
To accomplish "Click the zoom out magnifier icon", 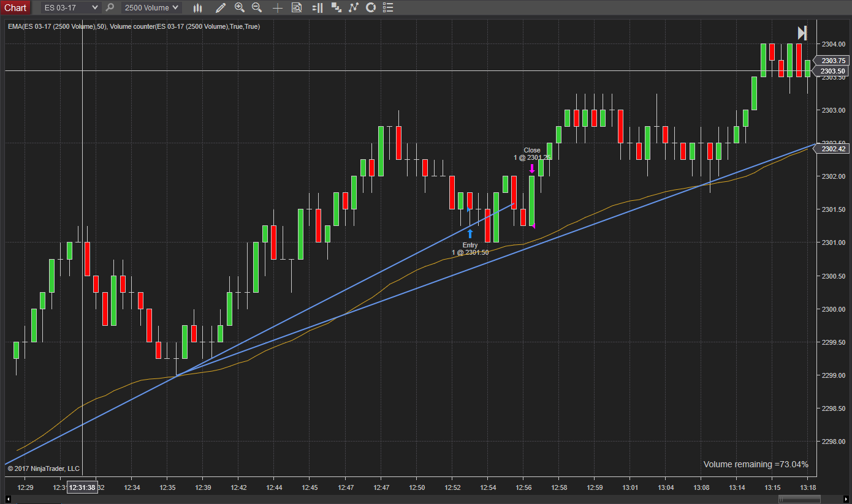I will [x=257, y=8].
